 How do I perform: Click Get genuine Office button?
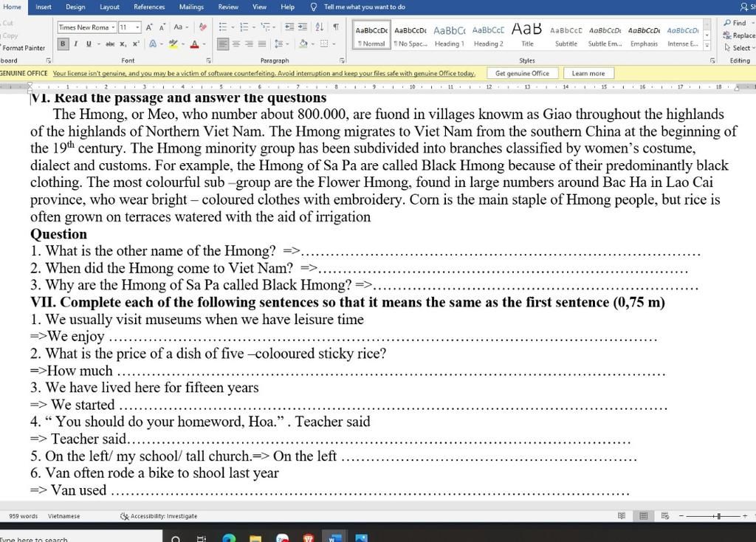522,73
